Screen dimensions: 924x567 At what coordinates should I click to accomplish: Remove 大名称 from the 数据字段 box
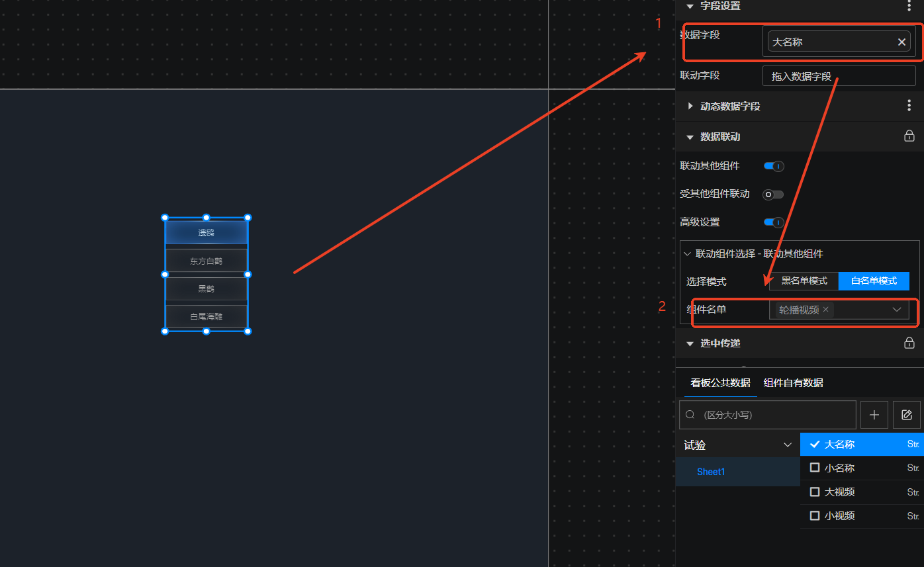(901, 42)
